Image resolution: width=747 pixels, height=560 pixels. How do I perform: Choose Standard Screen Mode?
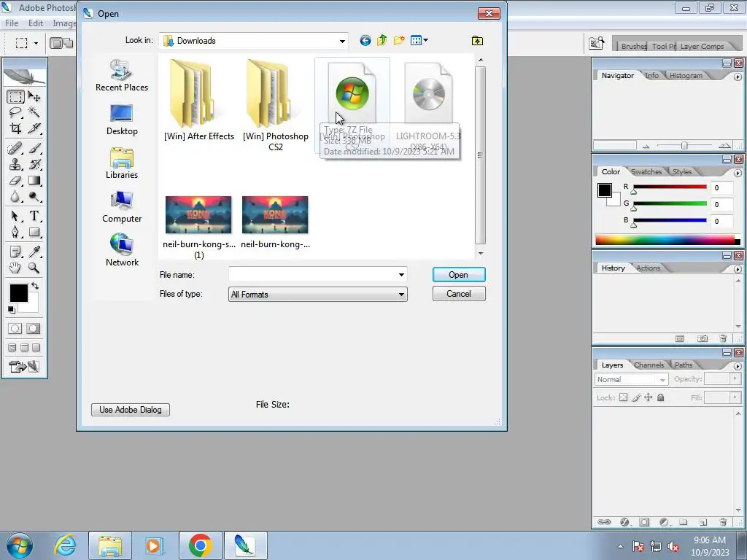point(12,348)
